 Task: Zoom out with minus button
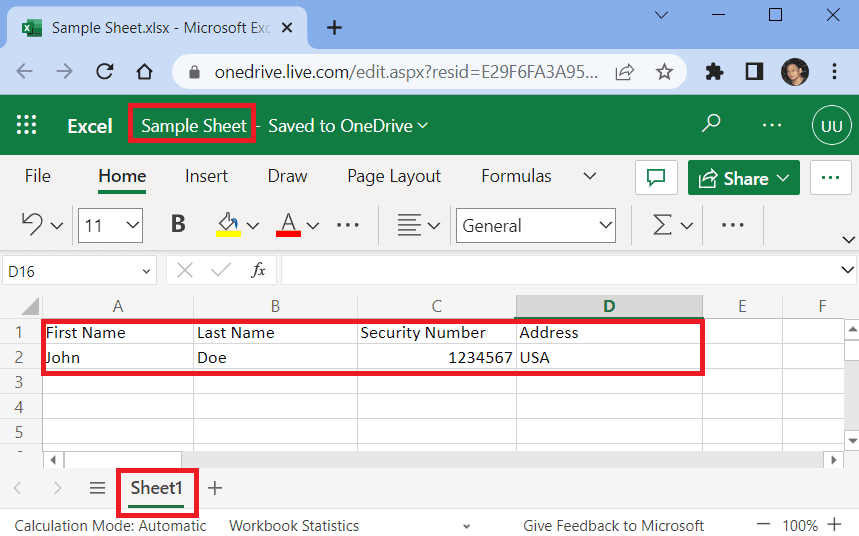(x=763, y=524)
